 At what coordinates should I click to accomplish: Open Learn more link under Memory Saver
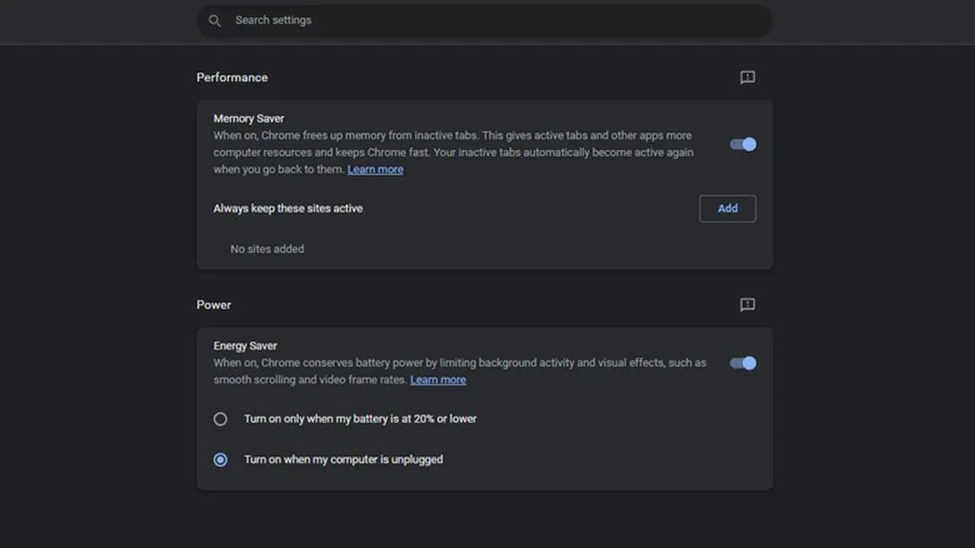coord(375,170)
